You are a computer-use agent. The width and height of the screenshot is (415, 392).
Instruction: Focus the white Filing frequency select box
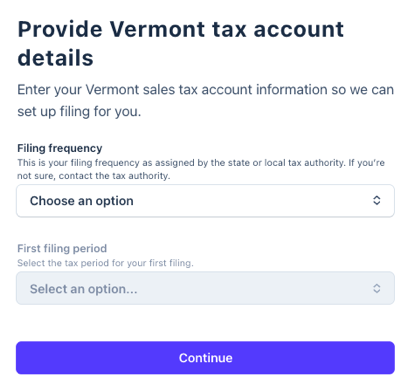point(205,201)
